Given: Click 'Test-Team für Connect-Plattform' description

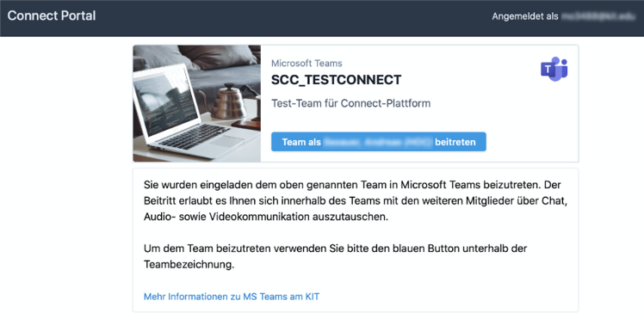Looking at the screenshot, I should point(350,103).
